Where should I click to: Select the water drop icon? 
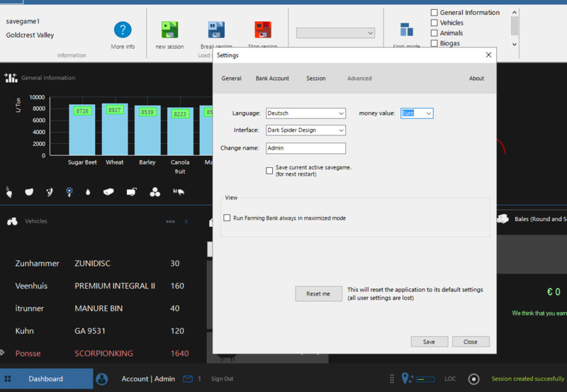pos(88,191)
